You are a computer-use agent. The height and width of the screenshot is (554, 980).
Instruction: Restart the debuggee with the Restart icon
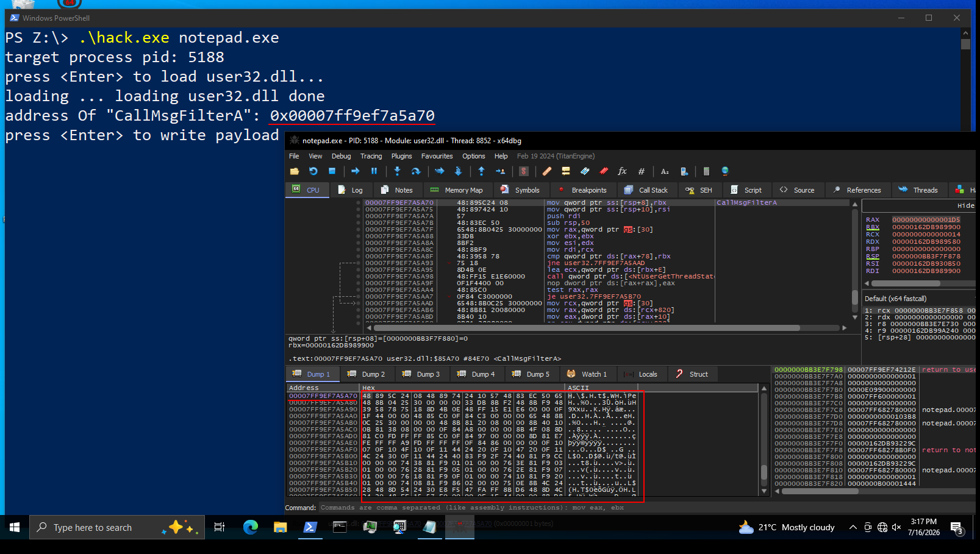point(313,171)
